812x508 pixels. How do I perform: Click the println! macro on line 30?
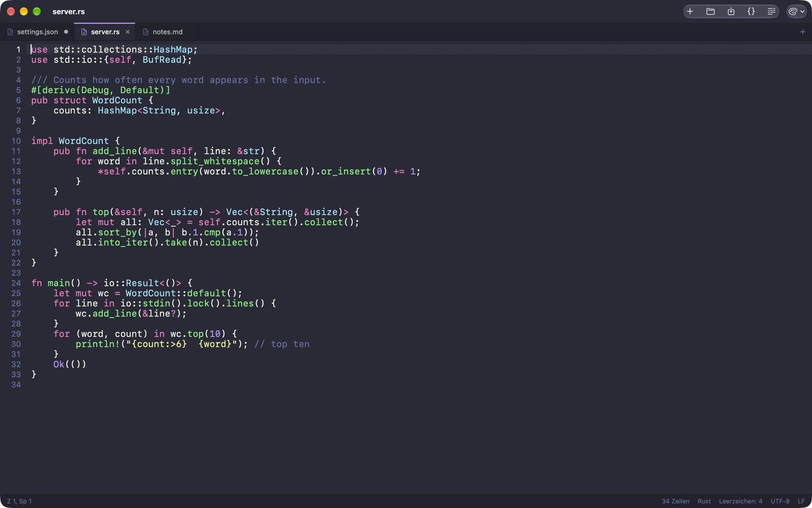point(98,344)
